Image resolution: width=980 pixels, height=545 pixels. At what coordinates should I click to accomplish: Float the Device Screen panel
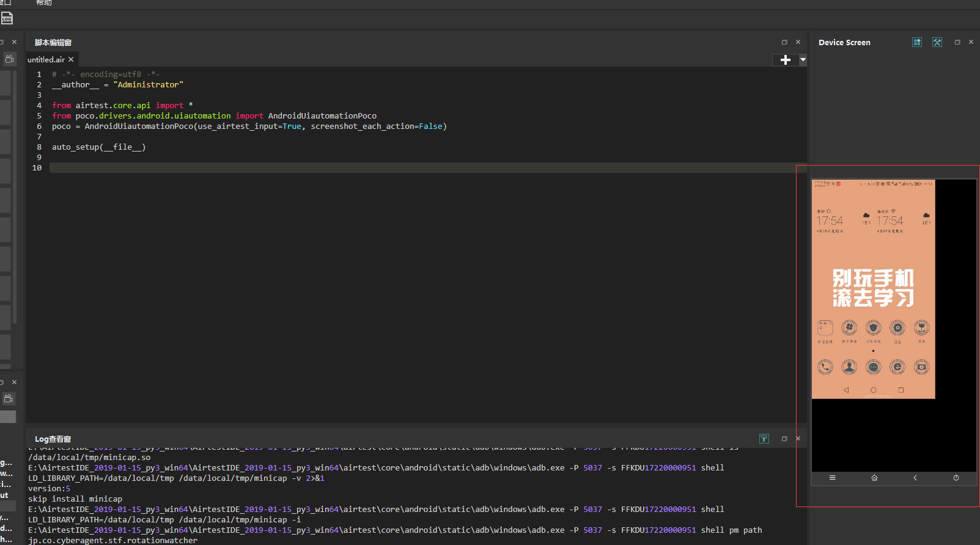(957, 42)
